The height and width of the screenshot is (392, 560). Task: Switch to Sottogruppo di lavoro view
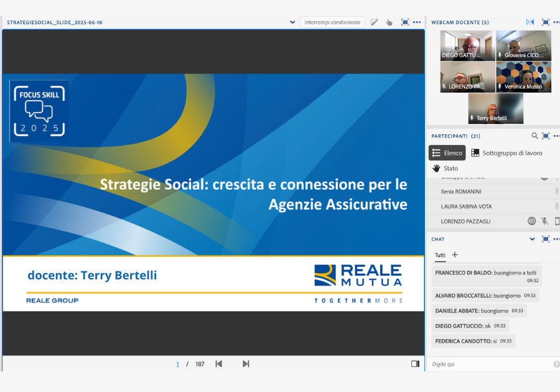tap(506, 152)
